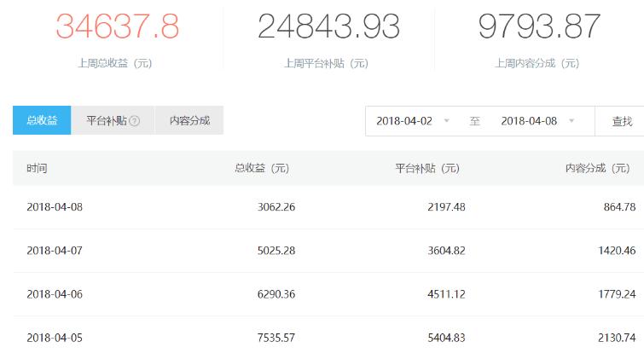Click the content share value 2130.74
Image resolution: width=644 pixels, height=359 pixels.
(x=617, y=338)
